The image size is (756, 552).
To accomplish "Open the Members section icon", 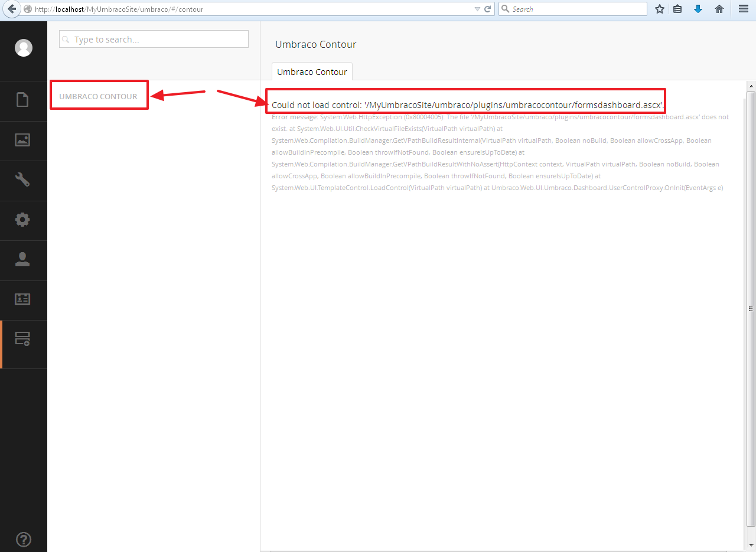I will click(22, 299).
